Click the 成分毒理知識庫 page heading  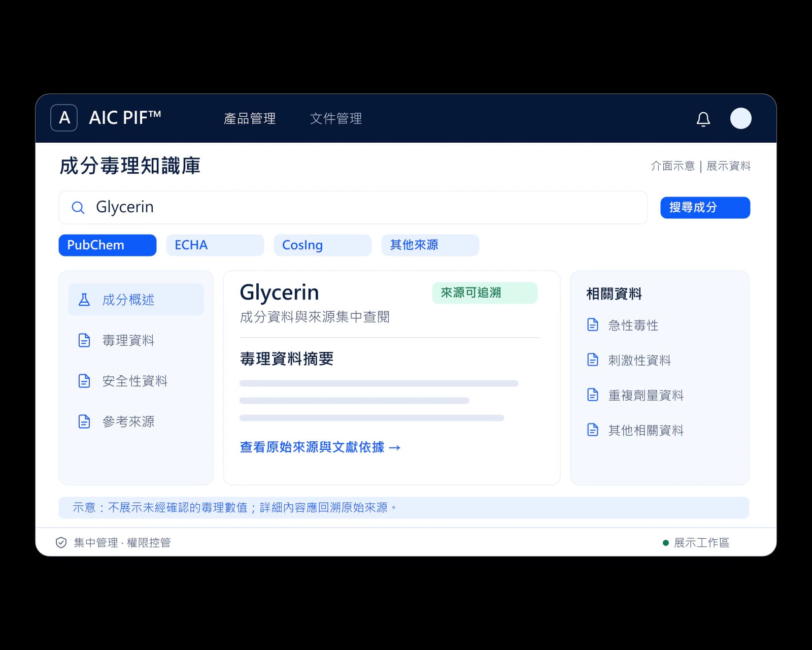(x=130, y=166)
